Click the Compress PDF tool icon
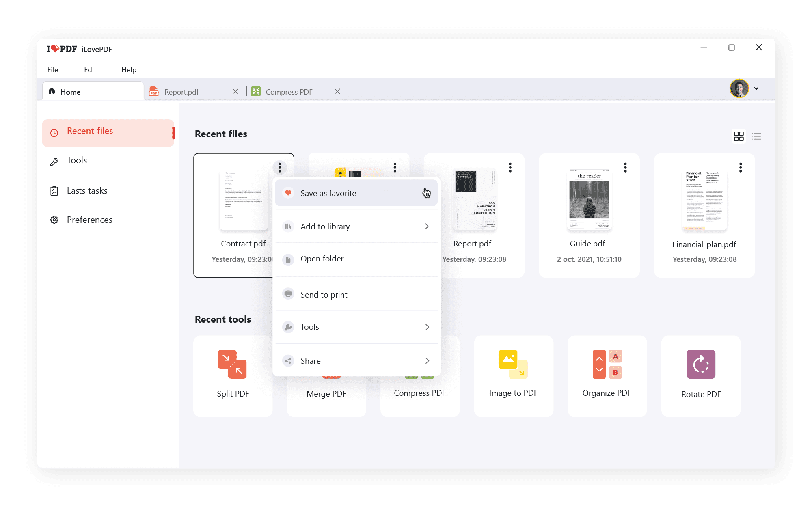Screen dimensions: 812x509 coord(419,364)
